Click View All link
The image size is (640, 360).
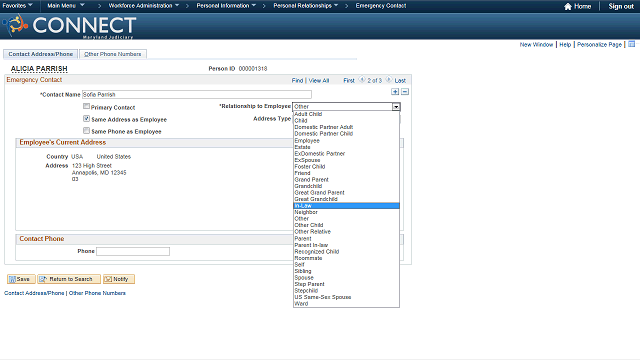coord(319,80)
